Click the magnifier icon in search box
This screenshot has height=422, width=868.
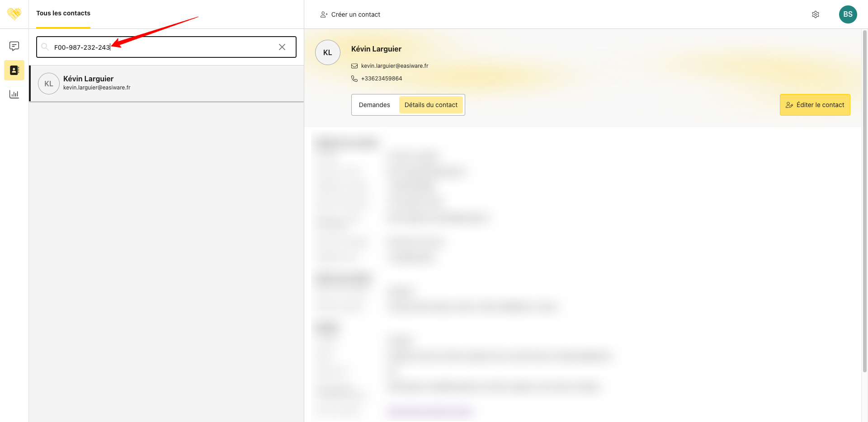click(45, 47)
